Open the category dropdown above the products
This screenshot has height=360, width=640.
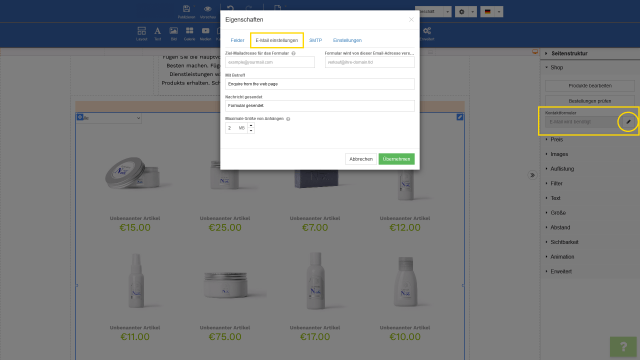pos(109,118)
